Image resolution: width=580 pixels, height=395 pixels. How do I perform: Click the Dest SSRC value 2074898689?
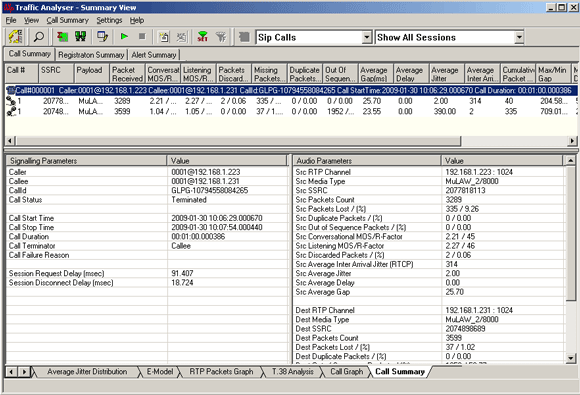coord(465,329)
